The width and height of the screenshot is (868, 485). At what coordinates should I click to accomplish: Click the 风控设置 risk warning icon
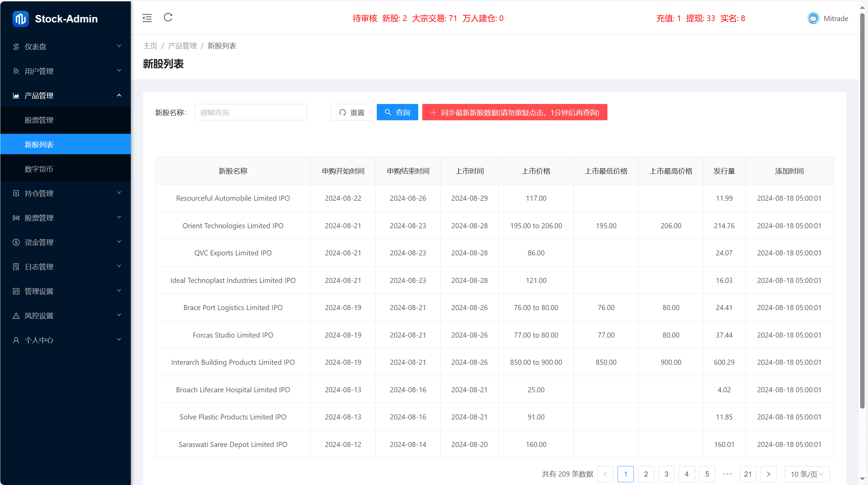(x=16, y=316)
